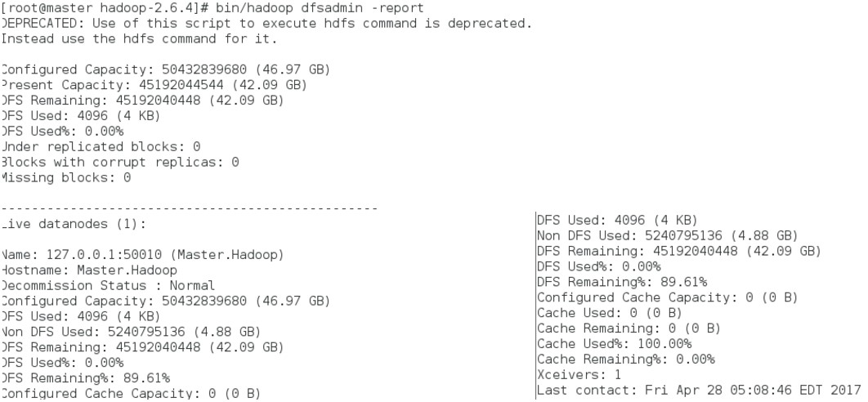Click left DFS Remaining%: 89.61% line
868x402 pixels.
(x=85, y=378)
